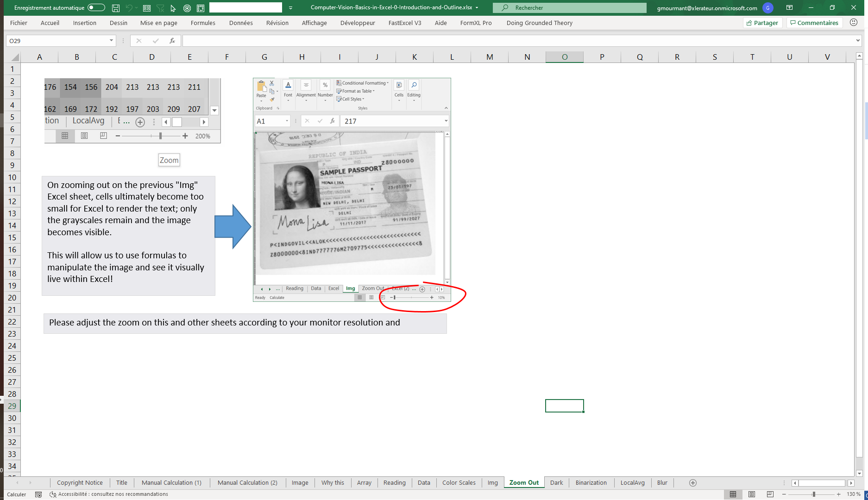This screenshot has height=500, width=868.
Task: Switch to the Copyright Notice sheet
Action: pos(80,482)
